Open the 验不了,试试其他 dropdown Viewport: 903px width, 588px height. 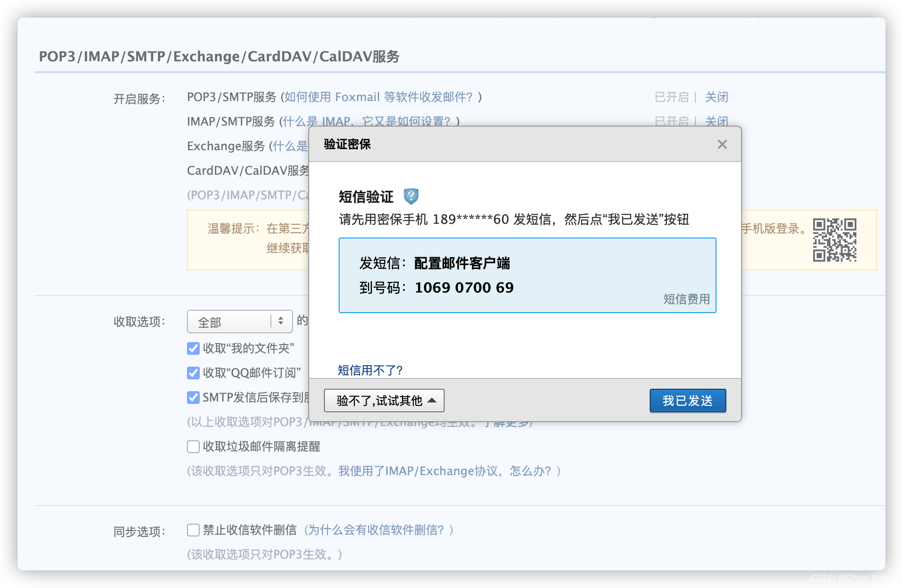pos(384,401)
